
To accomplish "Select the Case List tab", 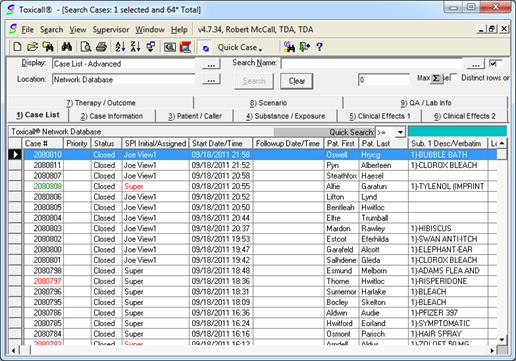I will [38, 115].
